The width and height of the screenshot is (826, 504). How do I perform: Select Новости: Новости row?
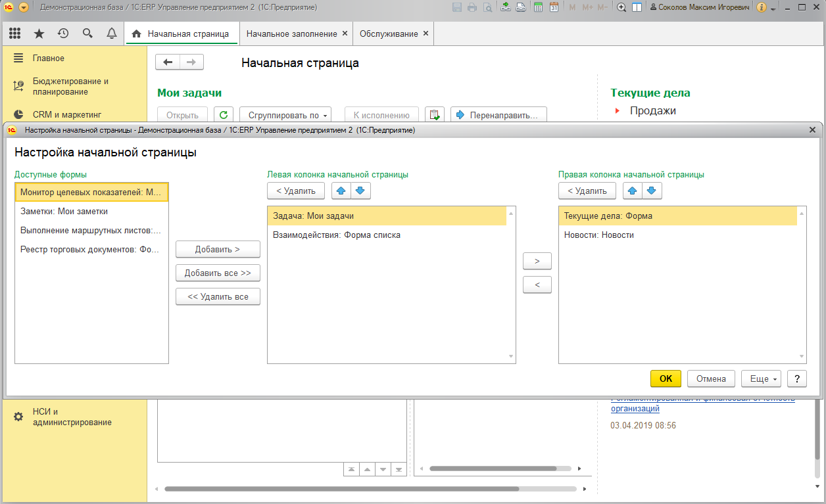(x=678, y=235)
